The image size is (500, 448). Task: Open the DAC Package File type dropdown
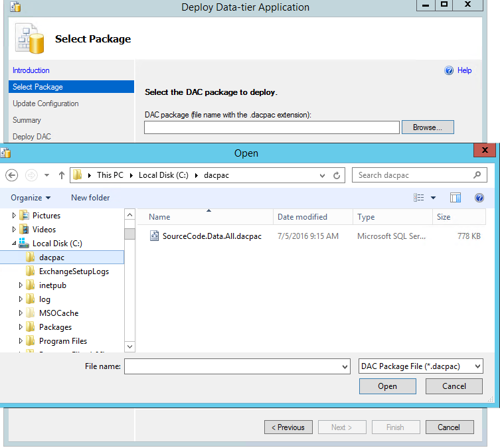[x=420, y=366]
